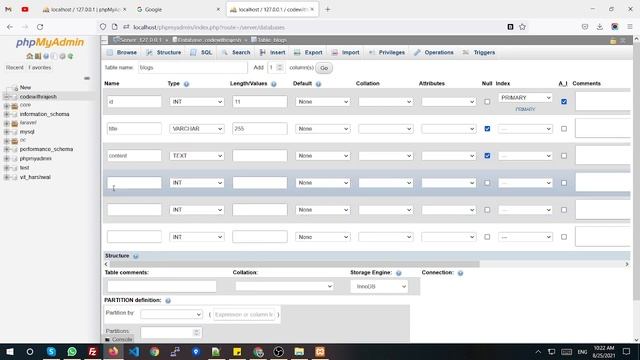Open Sticky Notes from the taskbar

pyautogui.click(x=237, y=351)
